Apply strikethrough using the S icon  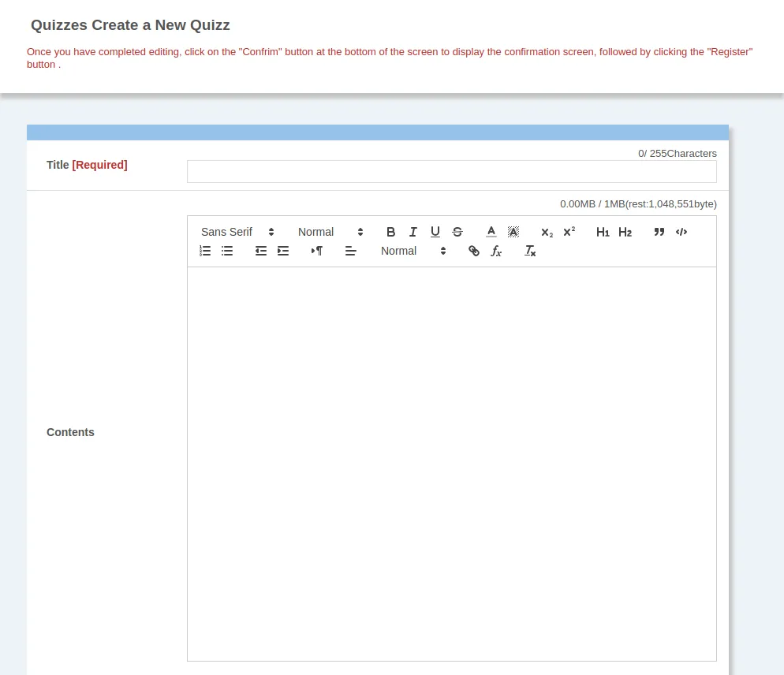point(457,232)
